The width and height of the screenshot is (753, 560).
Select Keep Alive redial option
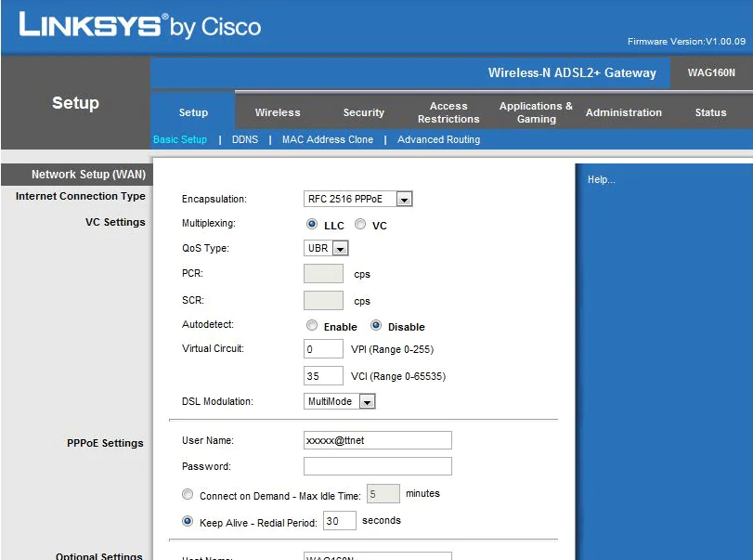[188, 522]
